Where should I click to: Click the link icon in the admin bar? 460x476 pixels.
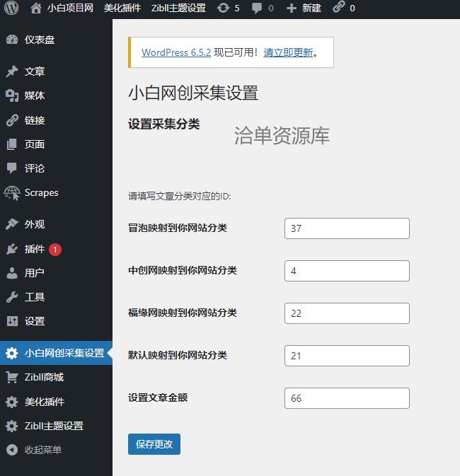point(339,7)
